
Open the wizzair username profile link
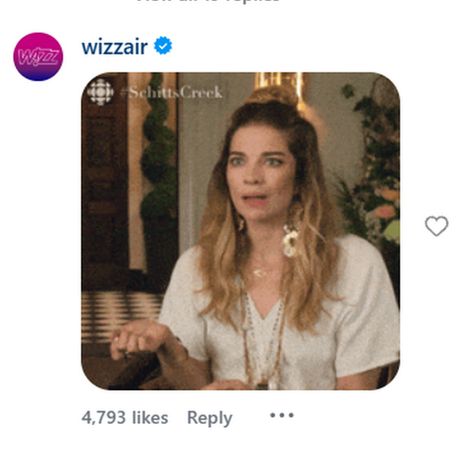(114, 46)
